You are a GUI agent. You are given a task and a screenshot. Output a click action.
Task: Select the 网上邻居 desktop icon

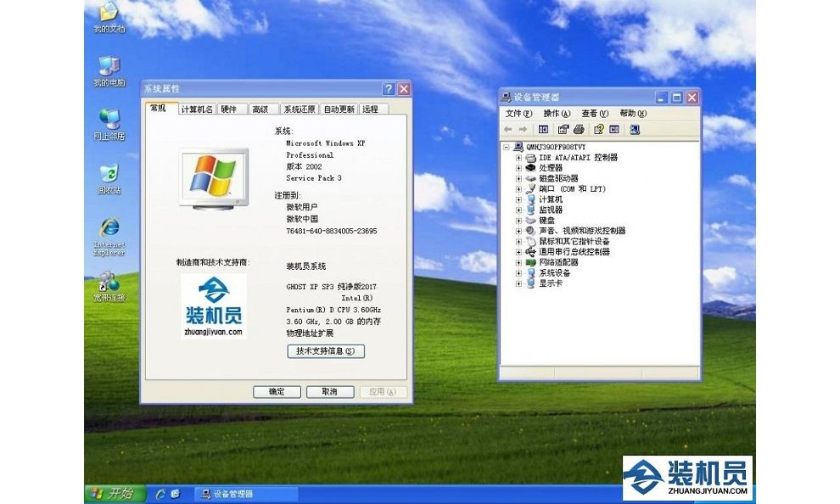[109, 123]
